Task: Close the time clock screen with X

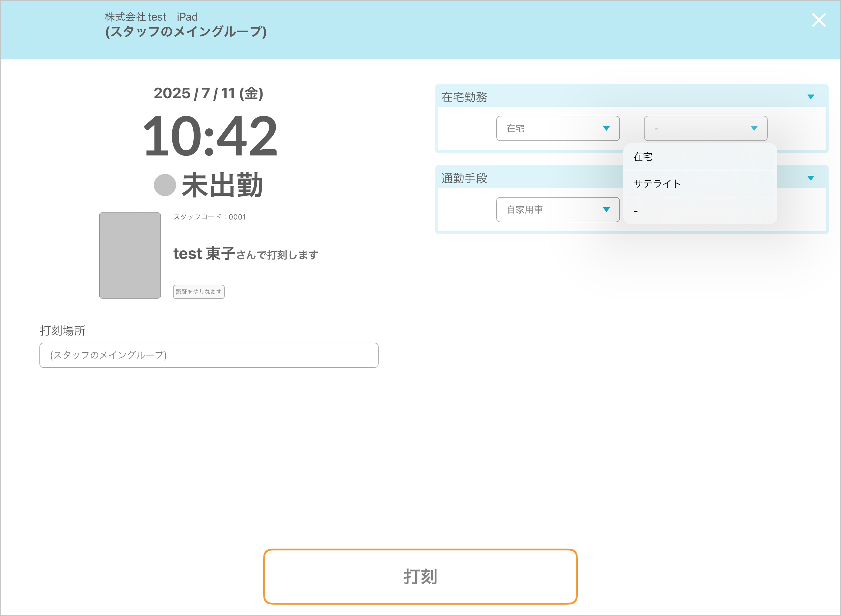Action: pos(819,20)
